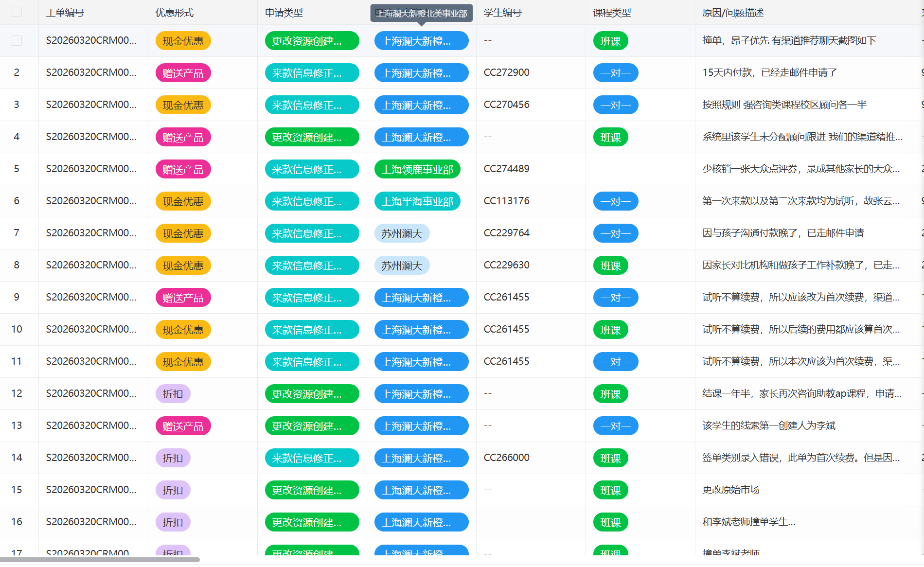924x567 pixels.
Task: Open the description 该学生的线索第一创建人为李斌
Action: coord(768,425)
